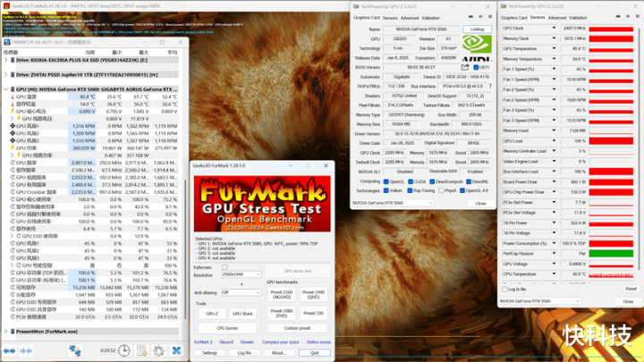Viewport: 644px width, 362px height.
Task: Click the FurMark Quit button
Action: tap(315, 352)
